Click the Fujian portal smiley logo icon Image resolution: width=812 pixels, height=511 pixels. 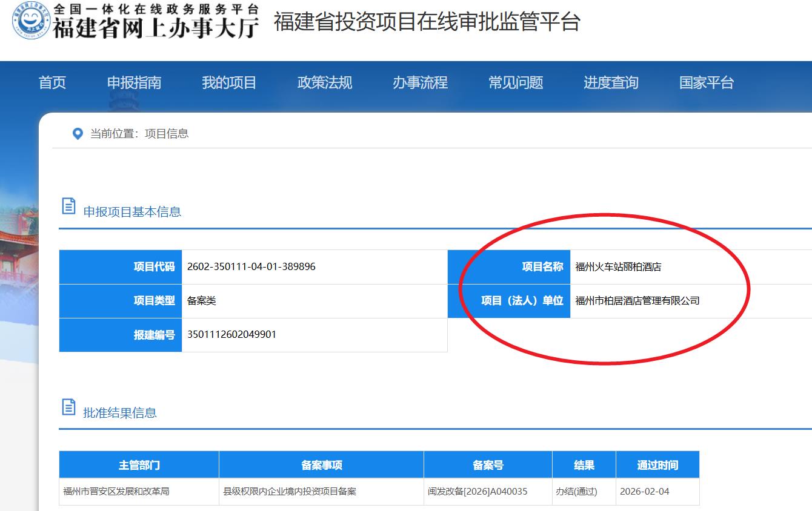point(30,21)
